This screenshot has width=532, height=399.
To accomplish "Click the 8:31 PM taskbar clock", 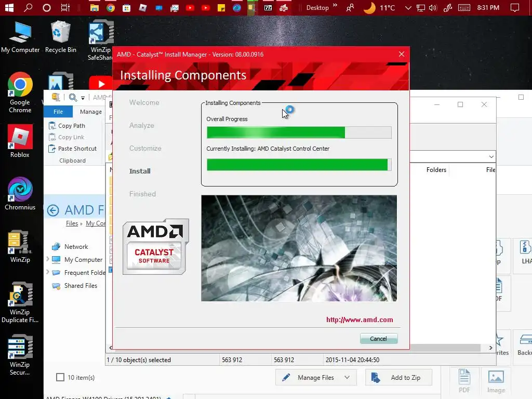I will click(488, 7).
